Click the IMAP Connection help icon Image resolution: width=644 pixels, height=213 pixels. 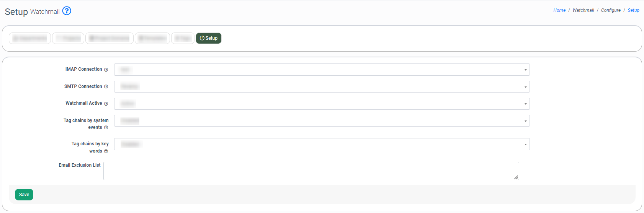pos(106,70)
